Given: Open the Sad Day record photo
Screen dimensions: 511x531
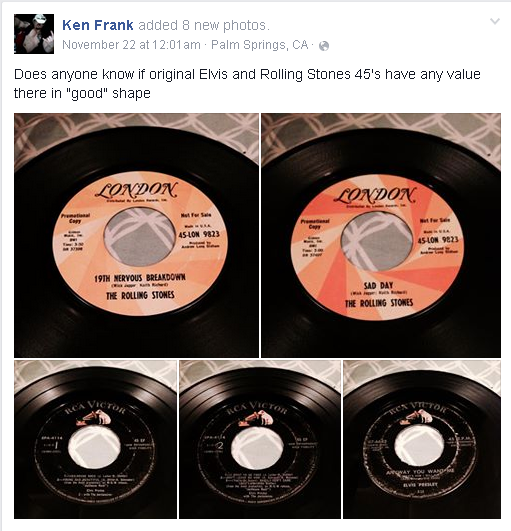Looking at the screenshot, I should 381,235.
